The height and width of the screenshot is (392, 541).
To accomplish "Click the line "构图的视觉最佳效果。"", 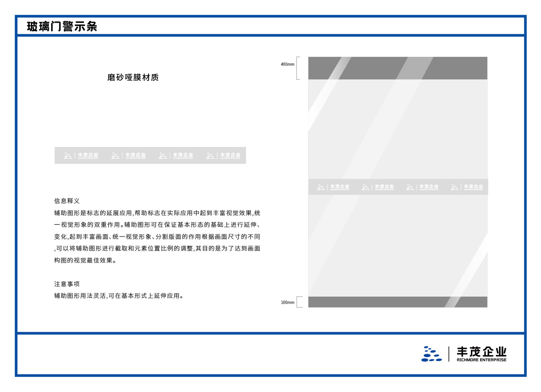I will [x=86, y=260].
